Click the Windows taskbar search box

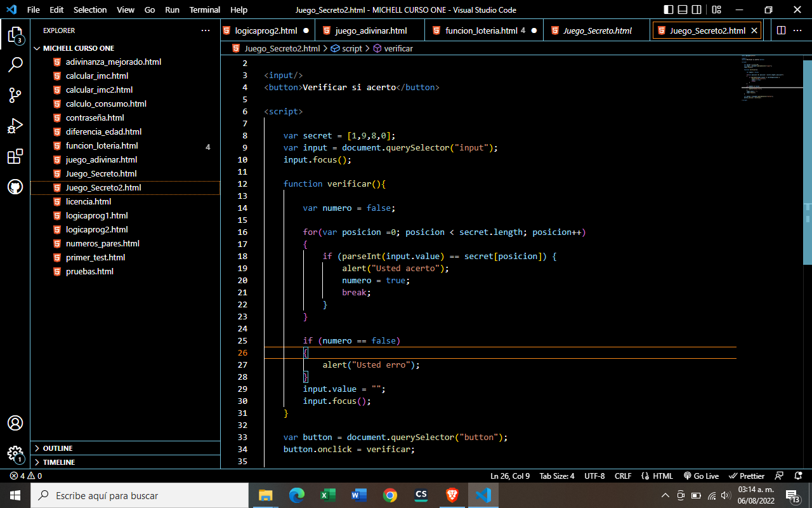(139, 495)
